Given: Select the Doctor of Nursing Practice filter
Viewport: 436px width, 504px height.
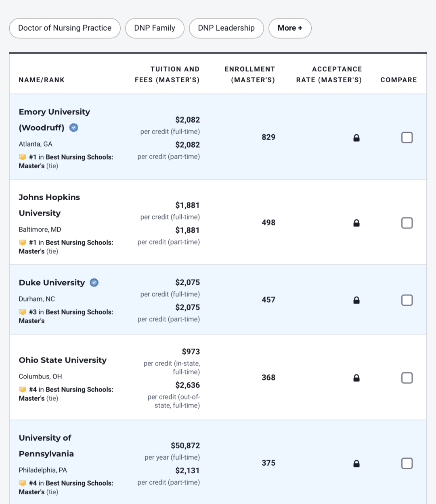Looking at the screenshot, I should (65, 28).
